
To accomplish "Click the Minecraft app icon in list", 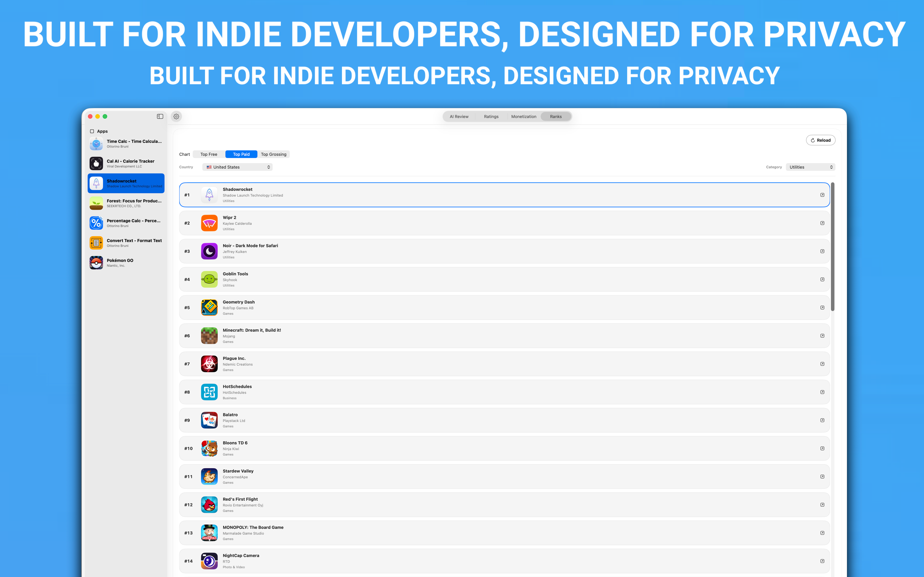I will (209, 336).
